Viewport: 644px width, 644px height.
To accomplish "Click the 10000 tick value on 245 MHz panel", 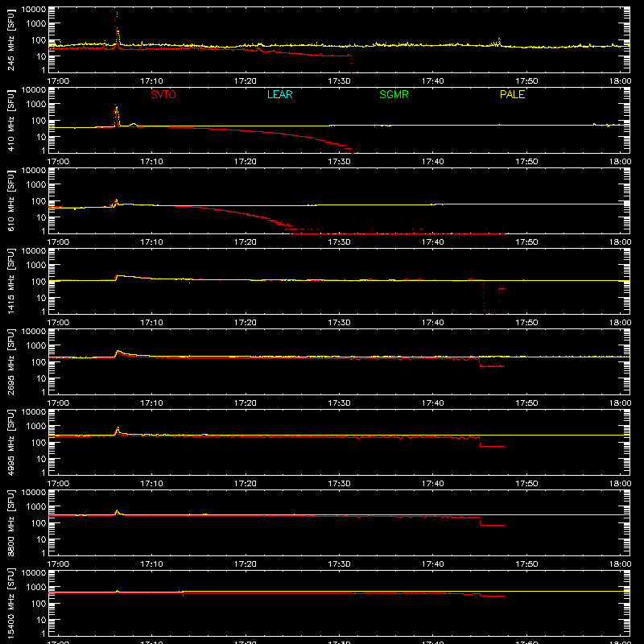I will click(34, 10).
